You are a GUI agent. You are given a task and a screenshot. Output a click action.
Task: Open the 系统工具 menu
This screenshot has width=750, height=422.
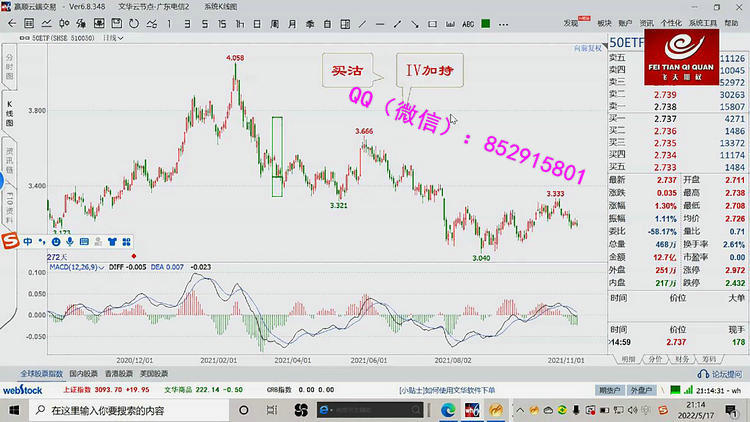coord(704,21)
